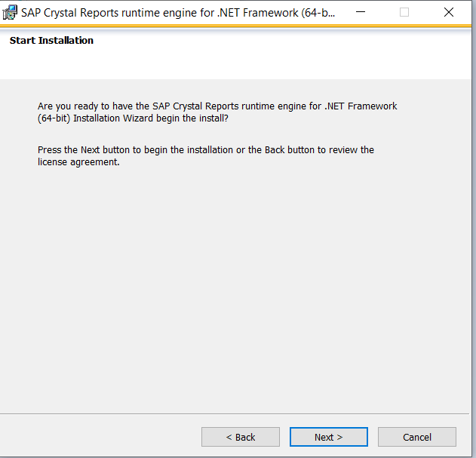Cancel the Crystal Reports installation

coord(417,437)
